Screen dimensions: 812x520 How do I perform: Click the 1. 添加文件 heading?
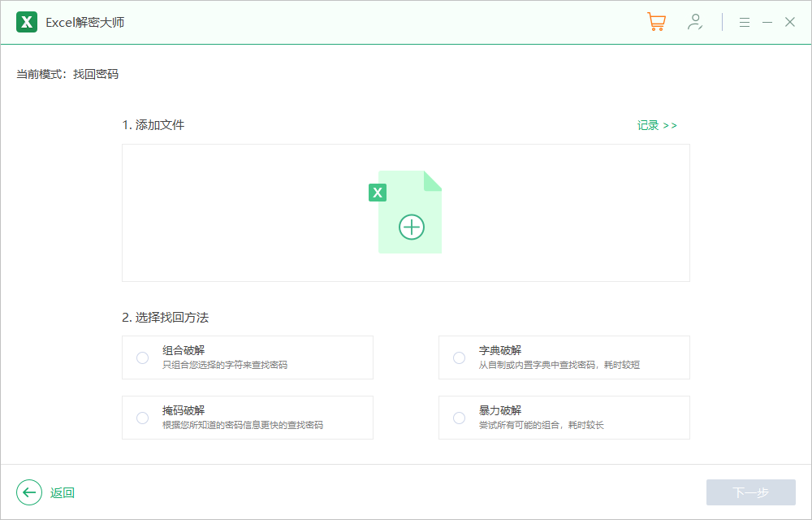click(153, 125)
